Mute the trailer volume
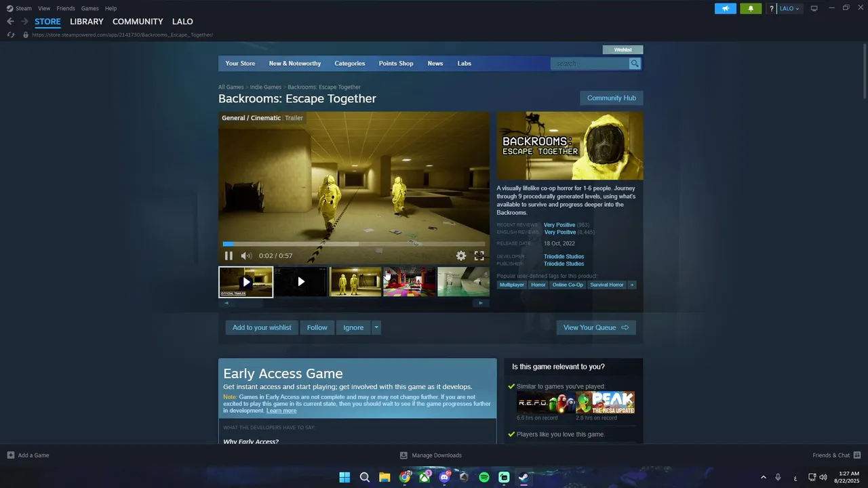868x488 pixels. pyautogui.click(x=246, y=256)
